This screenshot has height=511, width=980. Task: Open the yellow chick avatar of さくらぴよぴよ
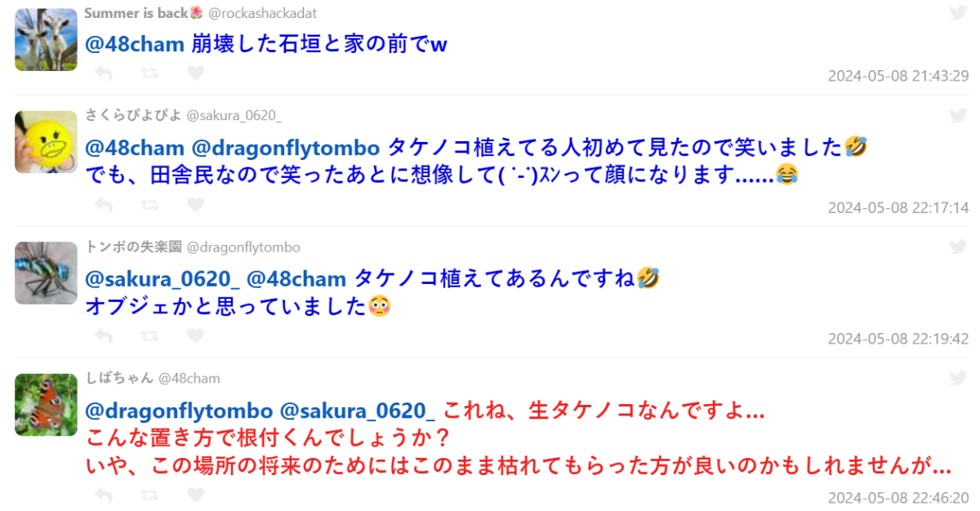[46, 142]
